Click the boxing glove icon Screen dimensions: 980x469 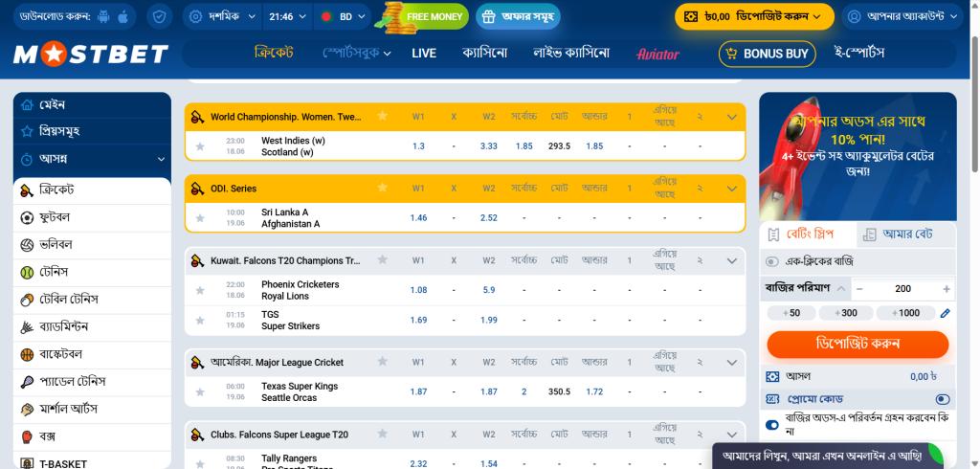click(27, 435)
